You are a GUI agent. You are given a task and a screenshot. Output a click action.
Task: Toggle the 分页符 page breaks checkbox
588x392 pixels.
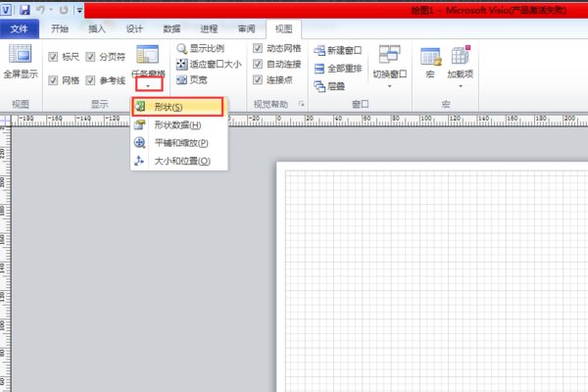click(90, 57)
